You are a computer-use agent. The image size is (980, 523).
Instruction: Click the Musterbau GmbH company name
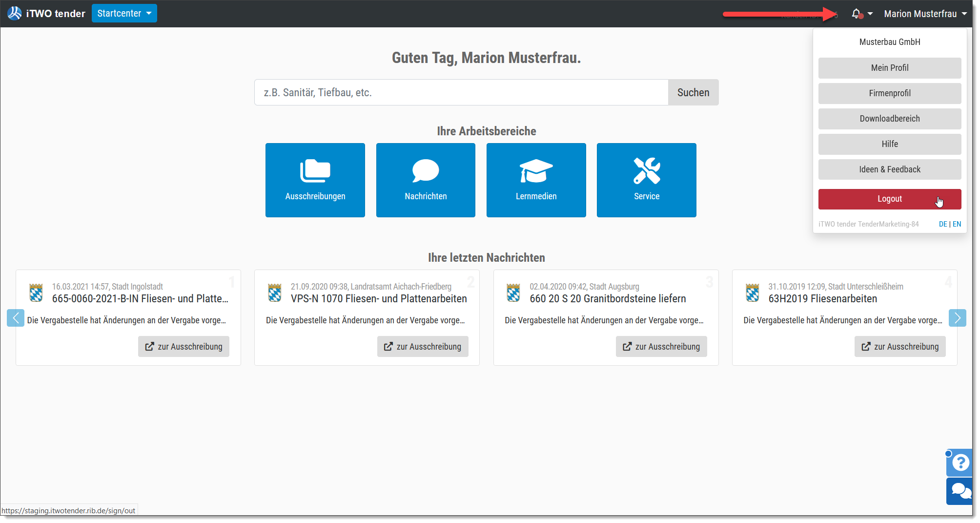pos(890,42)
